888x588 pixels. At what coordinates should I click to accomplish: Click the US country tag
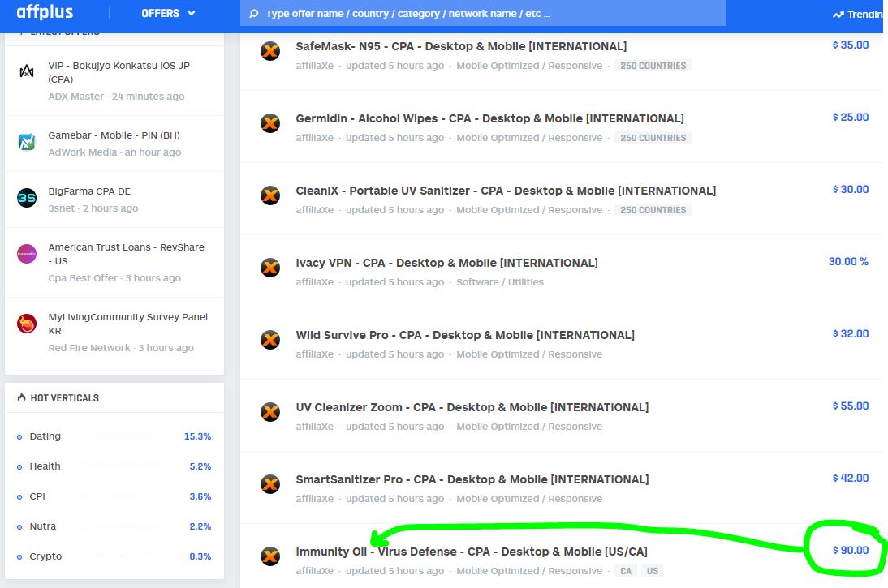tap(653, 571)
